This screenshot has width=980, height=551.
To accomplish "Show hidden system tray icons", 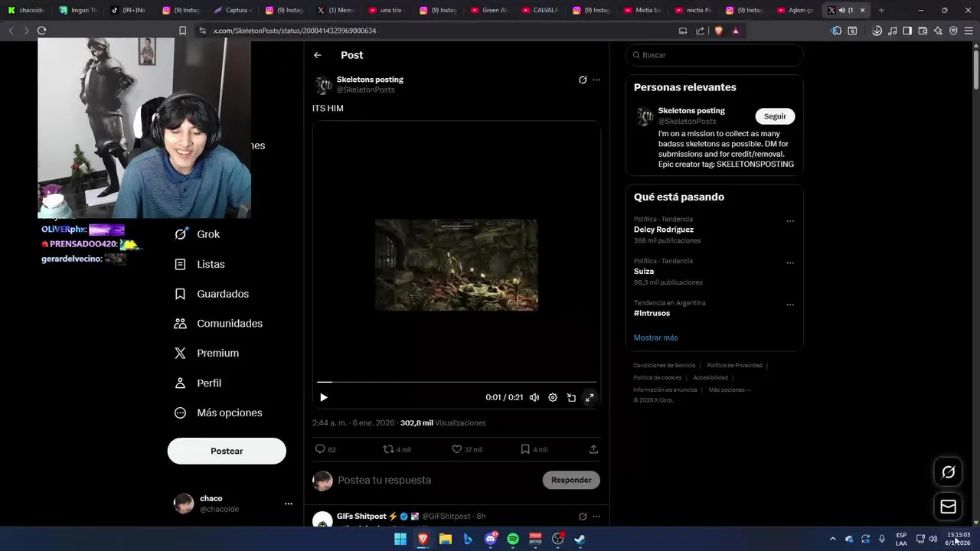I will (832, 539).
